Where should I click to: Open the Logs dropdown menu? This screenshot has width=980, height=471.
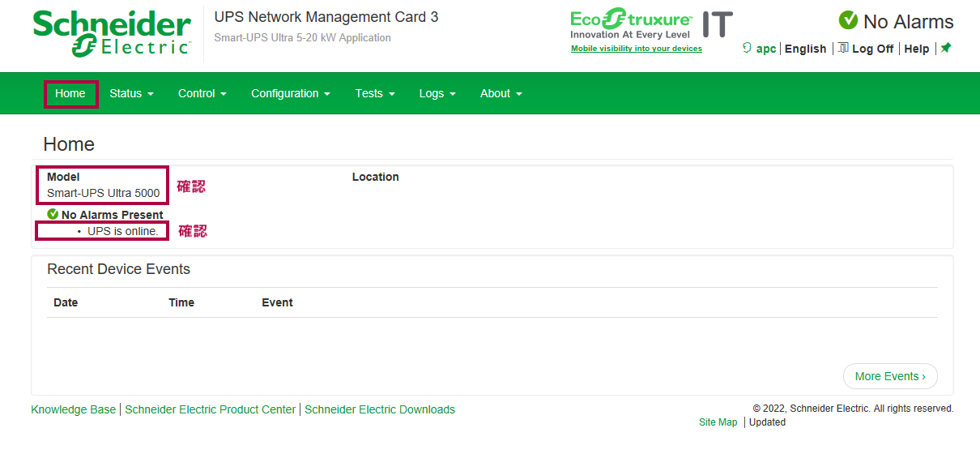pyautogui.click(x=437, y=93)
